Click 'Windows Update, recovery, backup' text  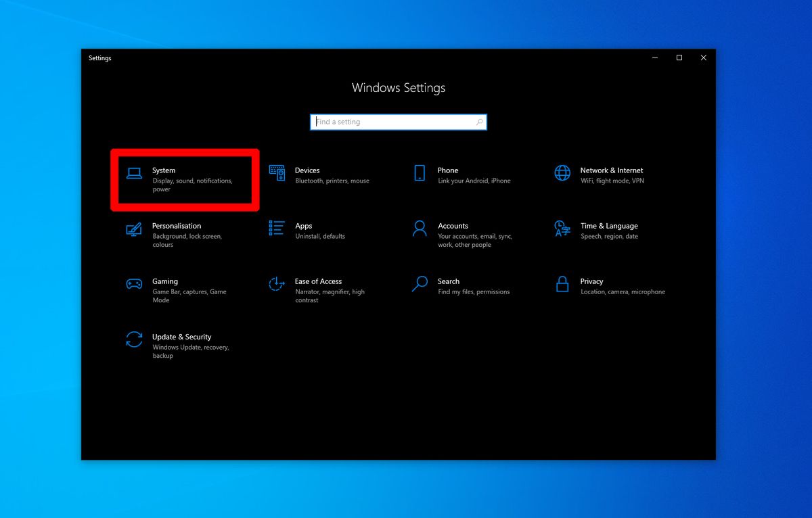pyautogui.click(x=191, y=352)
